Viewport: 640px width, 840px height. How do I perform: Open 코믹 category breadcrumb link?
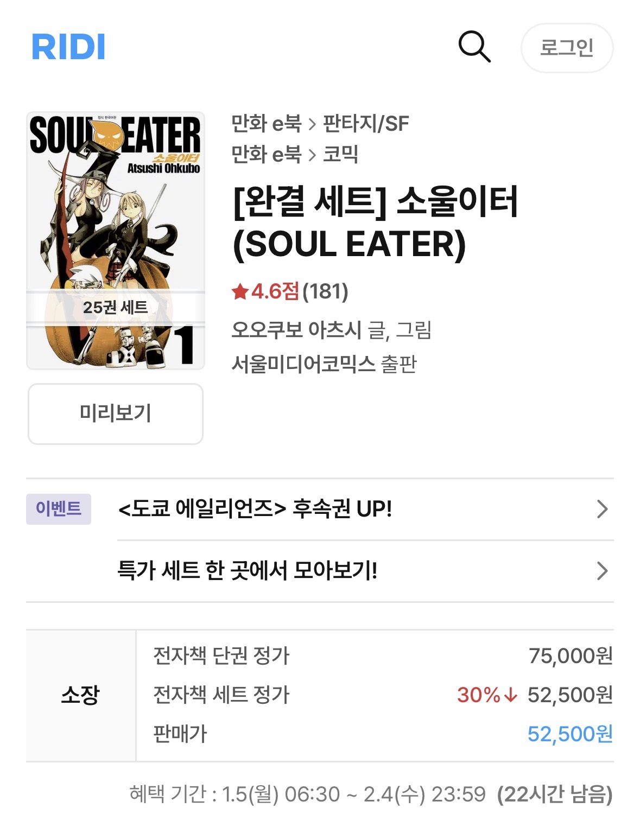click(x=340, y=155)
